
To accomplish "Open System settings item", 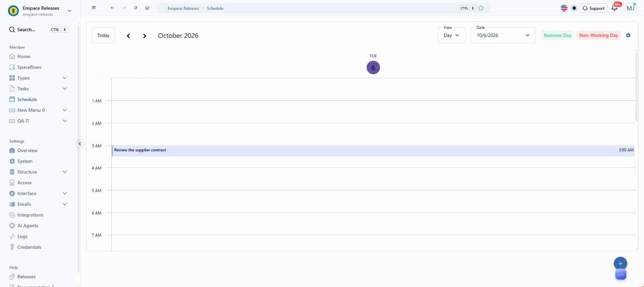I will click(25, 161).
